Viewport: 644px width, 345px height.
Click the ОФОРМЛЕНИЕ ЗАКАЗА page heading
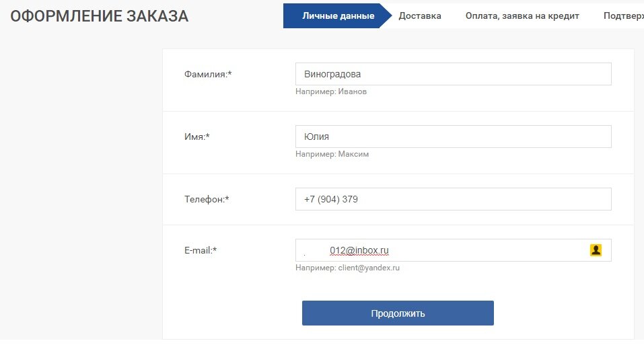pyautogui.click(x=100, y=16)
